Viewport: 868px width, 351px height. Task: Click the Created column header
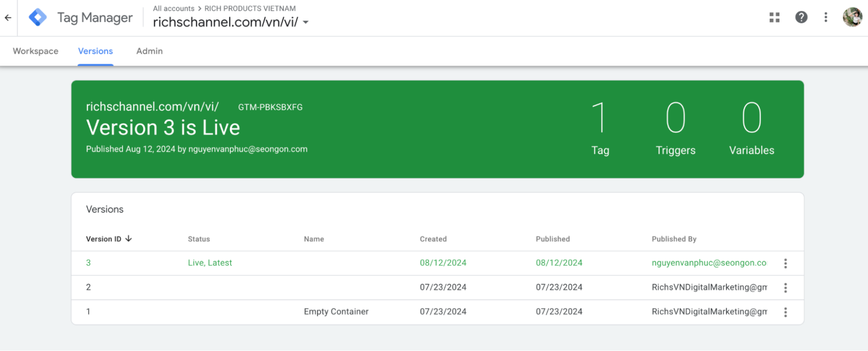point(433,239)
